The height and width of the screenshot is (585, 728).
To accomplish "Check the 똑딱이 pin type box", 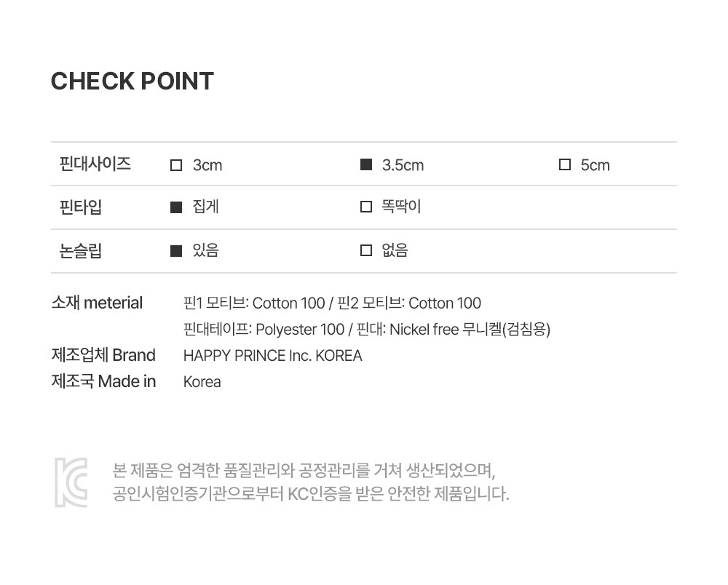I will pos(366,207).
